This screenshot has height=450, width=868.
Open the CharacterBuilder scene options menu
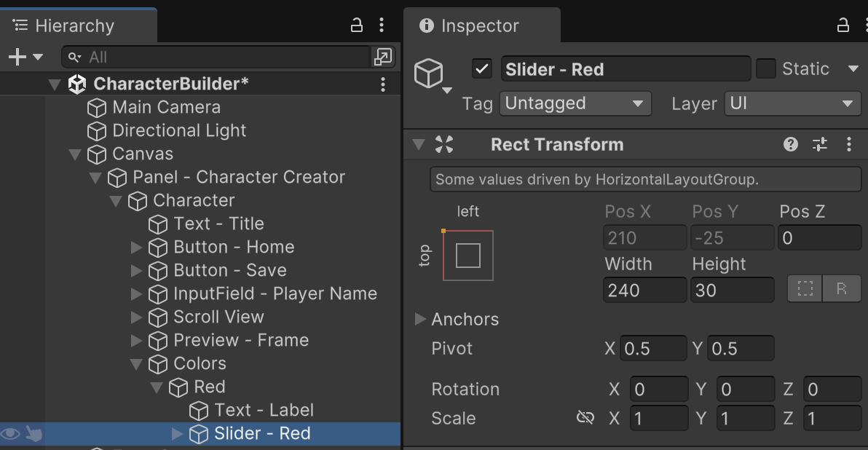click(383, 84)
